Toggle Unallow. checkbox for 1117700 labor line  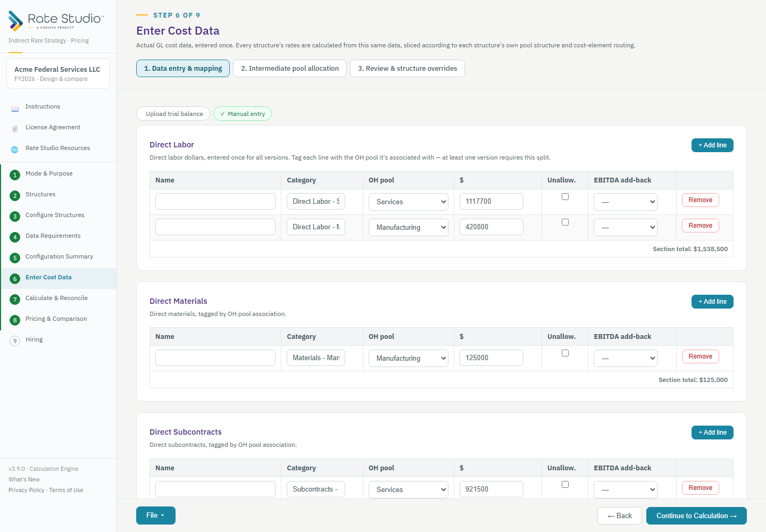565,197
